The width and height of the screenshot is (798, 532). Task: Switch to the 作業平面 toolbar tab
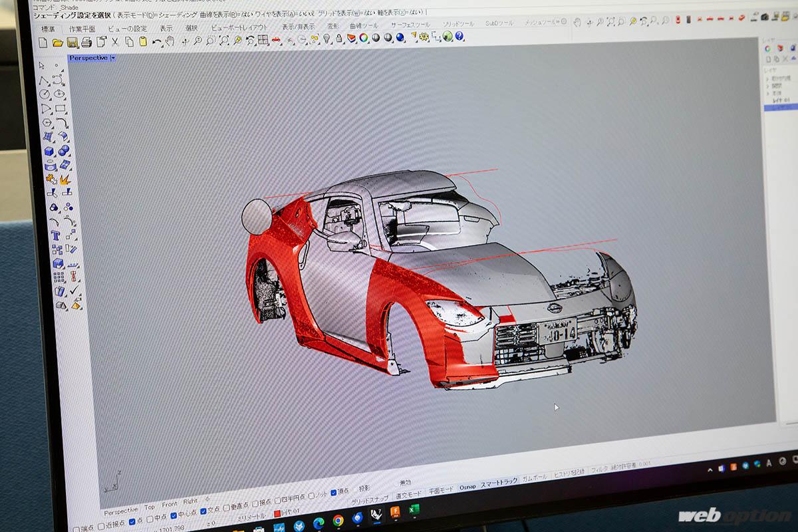tap(82, 29)
